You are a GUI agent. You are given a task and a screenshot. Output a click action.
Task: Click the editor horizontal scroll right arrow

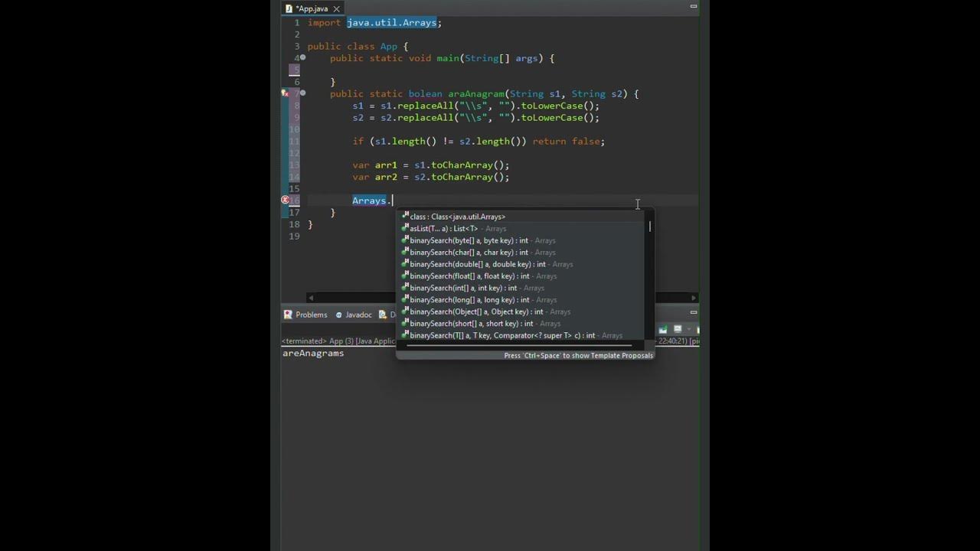(x=694, y=298)
